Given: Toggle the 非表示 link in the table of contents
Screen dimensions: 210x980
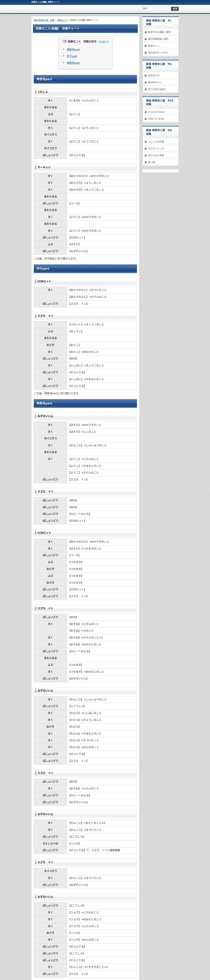Looking at the screenshot, I should tap(103, 42).
